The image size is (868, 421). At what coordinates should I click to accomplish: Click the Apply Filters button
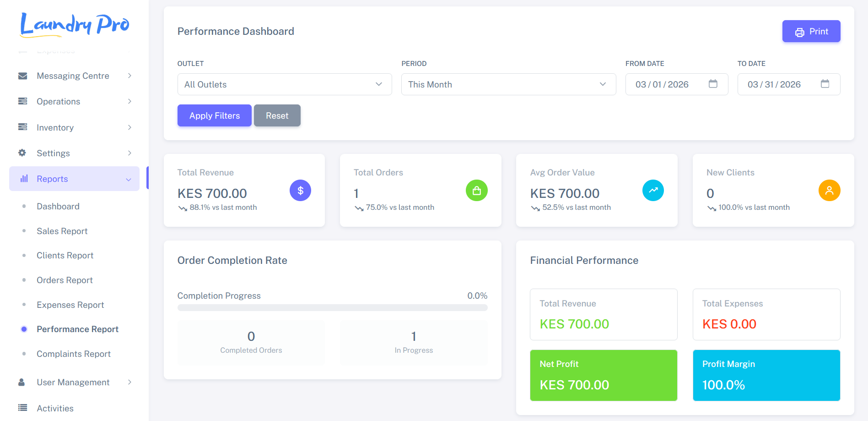click(215, 115)
